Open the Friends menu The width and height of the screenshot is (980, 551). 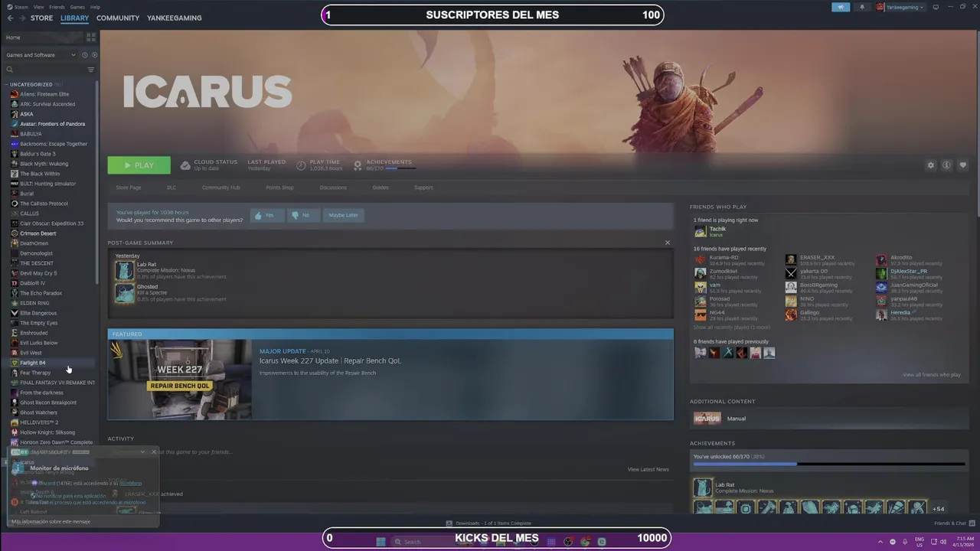57,7
